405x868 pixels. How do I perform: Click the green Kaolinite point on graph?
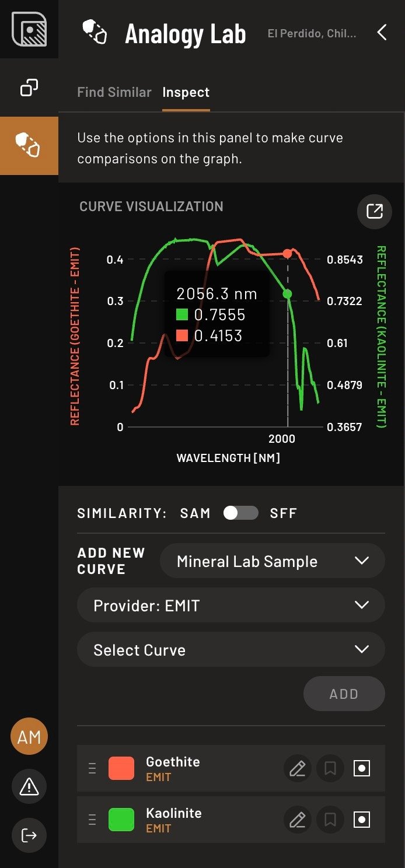tap(287, 293)
